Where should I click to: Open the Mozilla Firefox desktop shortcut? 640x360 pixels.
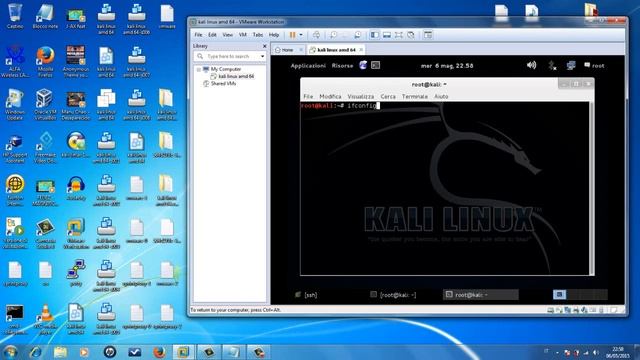click(45, 62)
